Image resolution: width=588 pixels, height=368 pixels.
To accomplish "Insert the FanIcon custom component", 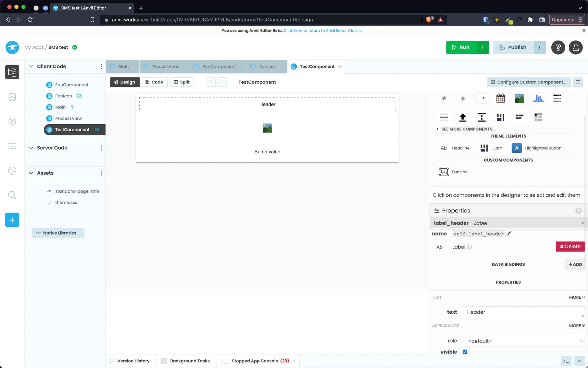I will click(x=453, y=172).
